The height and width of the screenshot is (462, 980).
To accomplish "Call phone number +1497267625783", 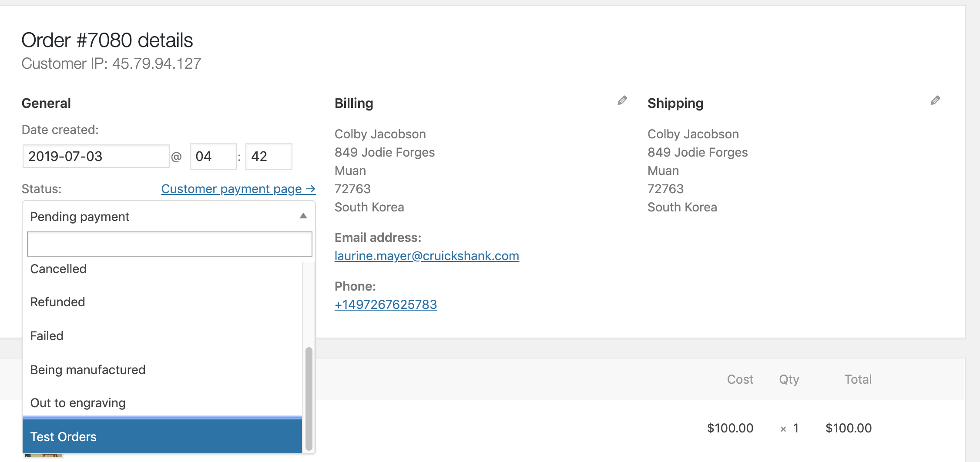I will click(386, 305).
